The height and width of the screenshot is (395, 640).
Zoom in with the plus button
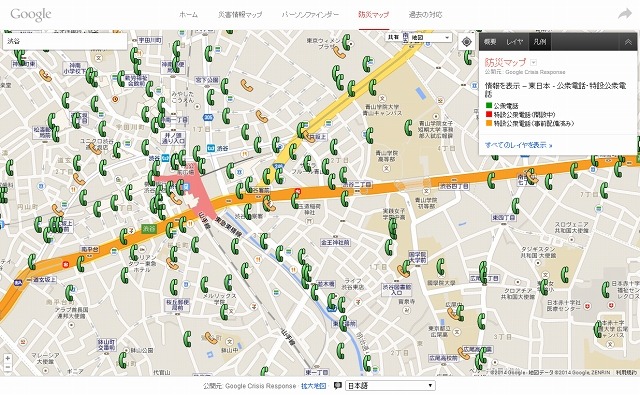(x=7, y=359)
